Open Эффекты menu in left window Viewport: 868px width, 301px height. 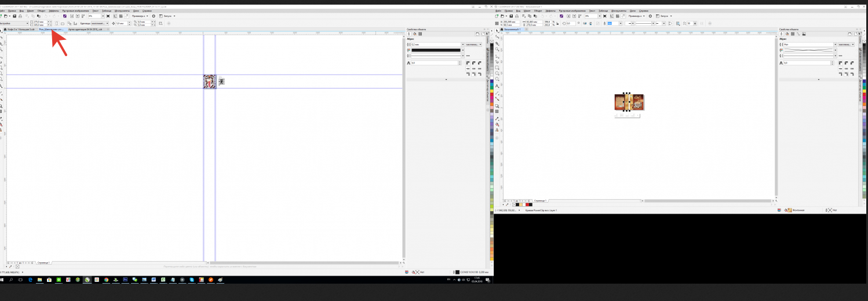click(x=54, y=10)
